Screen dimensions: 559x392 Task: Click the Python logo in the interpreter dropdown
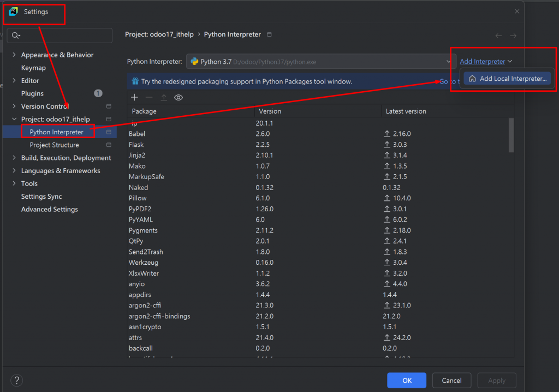pyautogui.click(x=195, y=61)
